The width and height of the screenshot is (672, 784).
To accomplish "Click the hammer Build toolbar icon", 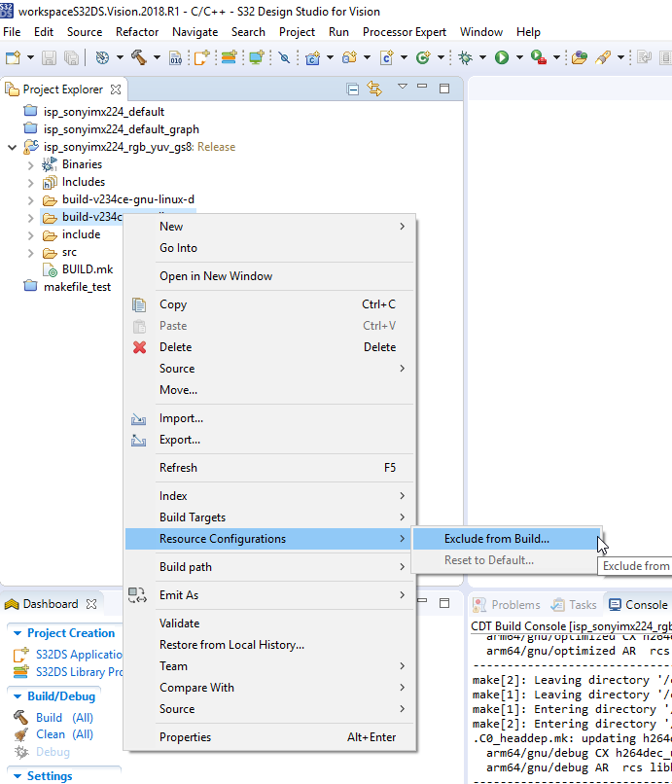I will click(x=139, y=57).
